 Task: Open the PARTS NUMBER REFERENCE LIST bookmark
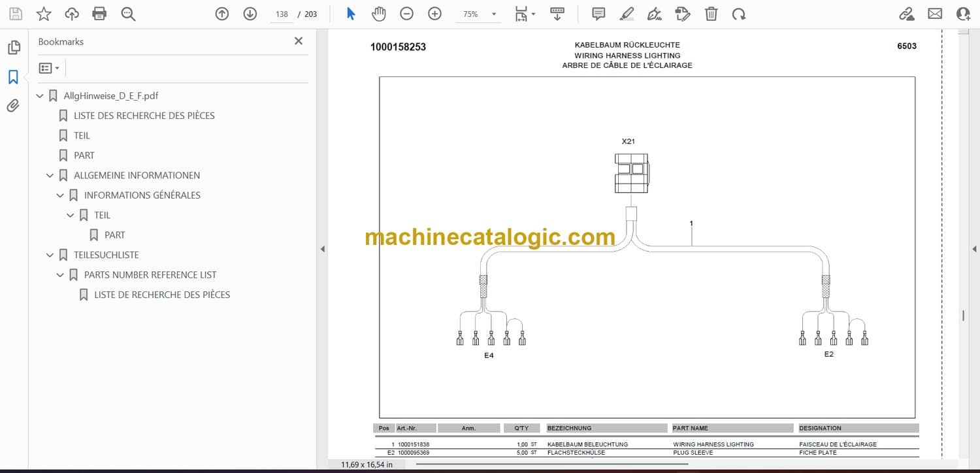click(150, 275)
